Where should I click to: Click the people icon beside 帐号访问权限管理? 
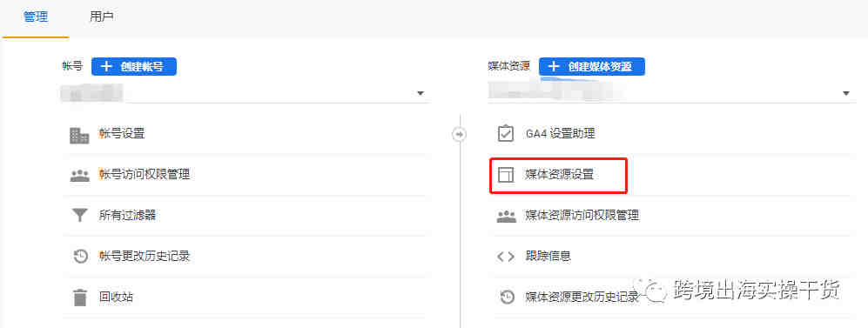pos(80,176)
